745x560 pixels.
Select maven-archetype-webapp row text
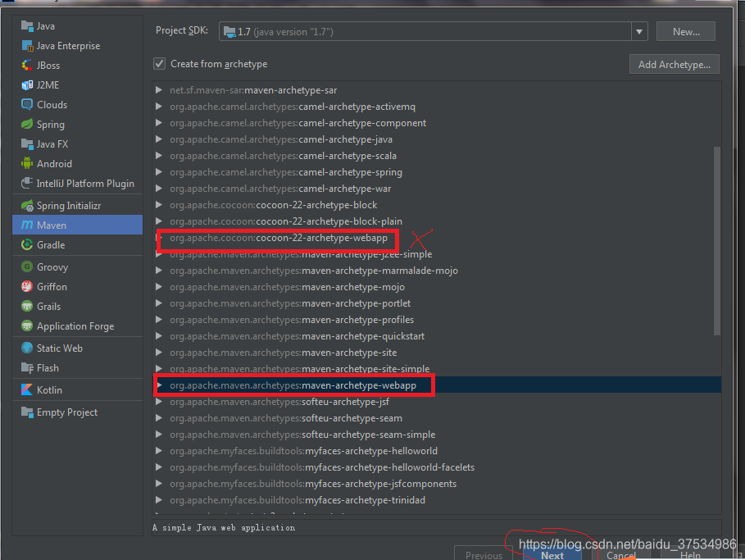(x=293, y=385)
